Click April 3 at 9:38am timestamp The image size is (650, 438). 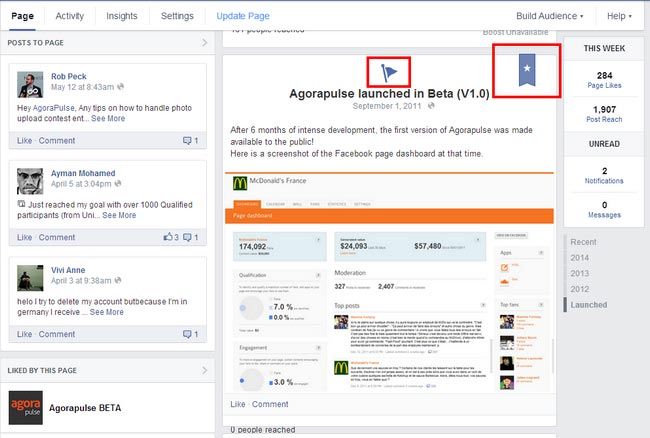[x=81, y=281]
